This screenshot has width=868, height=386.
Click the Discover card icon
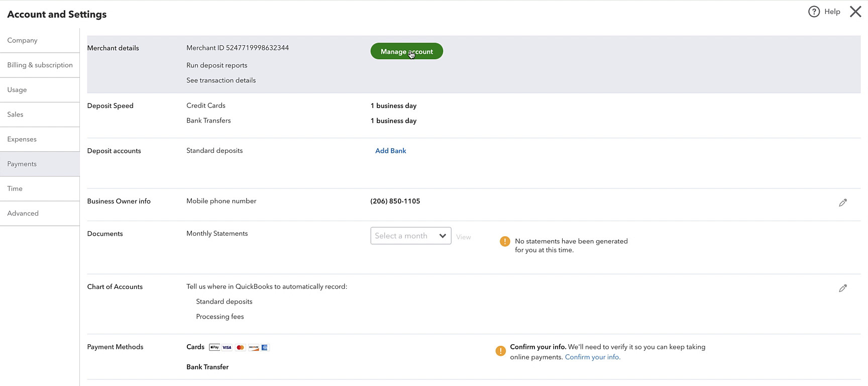pyautogui.click(x=253, y=347)
